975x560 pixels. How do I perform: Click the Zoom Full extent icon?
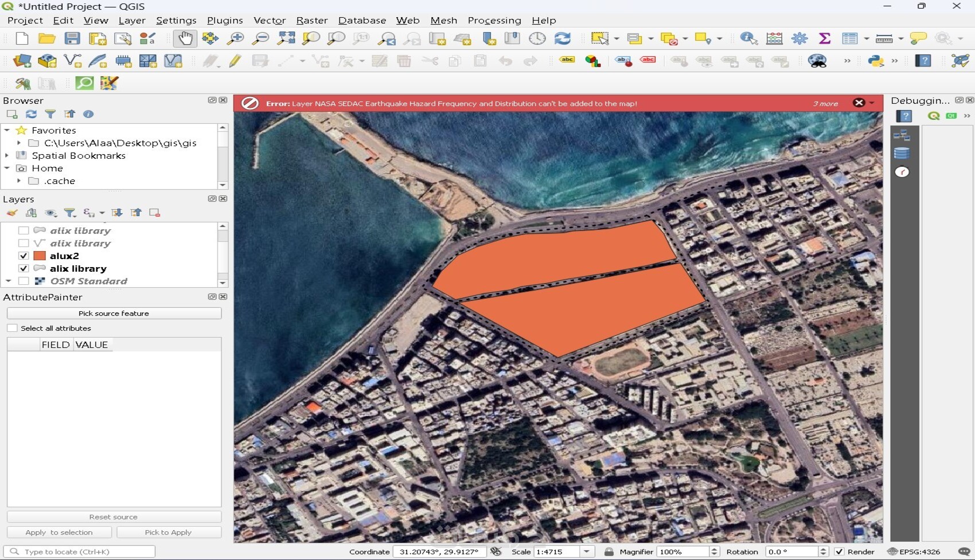(286, 38)
